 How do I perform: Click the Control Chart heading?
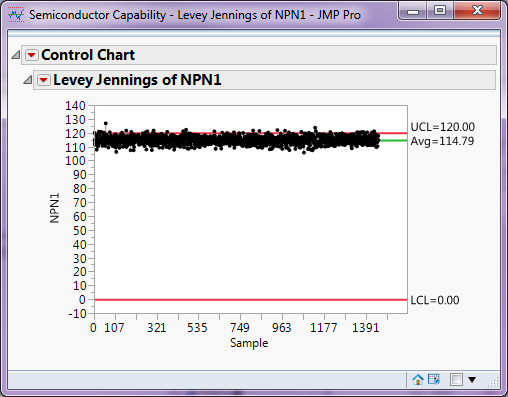(x=88, y=55)
